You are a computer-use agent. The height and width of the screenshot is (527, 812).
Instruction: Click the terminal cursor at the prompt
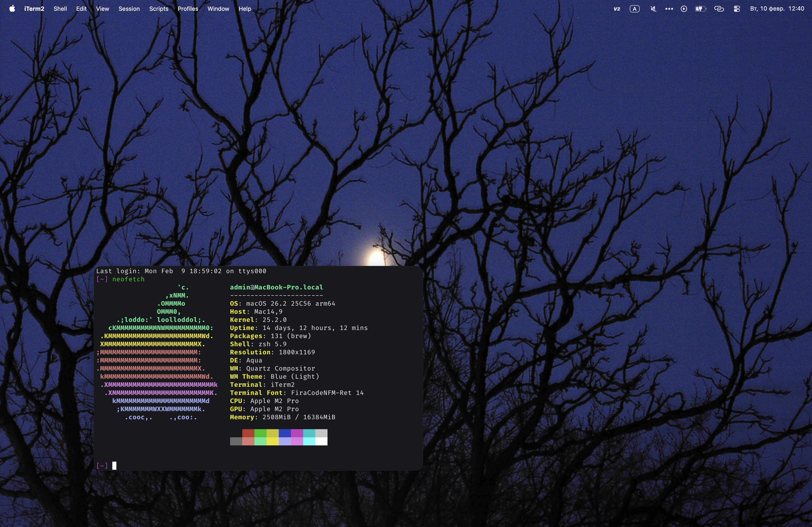(x=114, y=466)
